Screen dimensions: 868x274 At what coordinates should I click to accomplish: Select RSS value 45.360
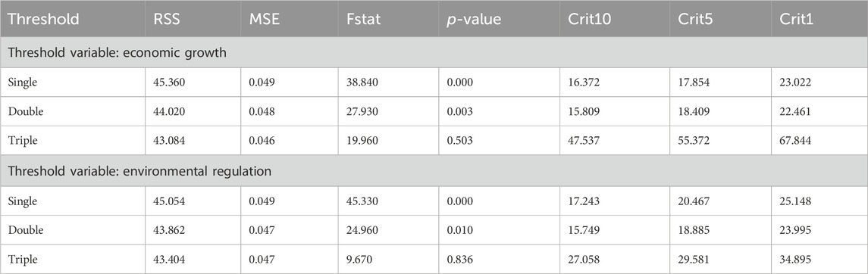click(169, 83)
